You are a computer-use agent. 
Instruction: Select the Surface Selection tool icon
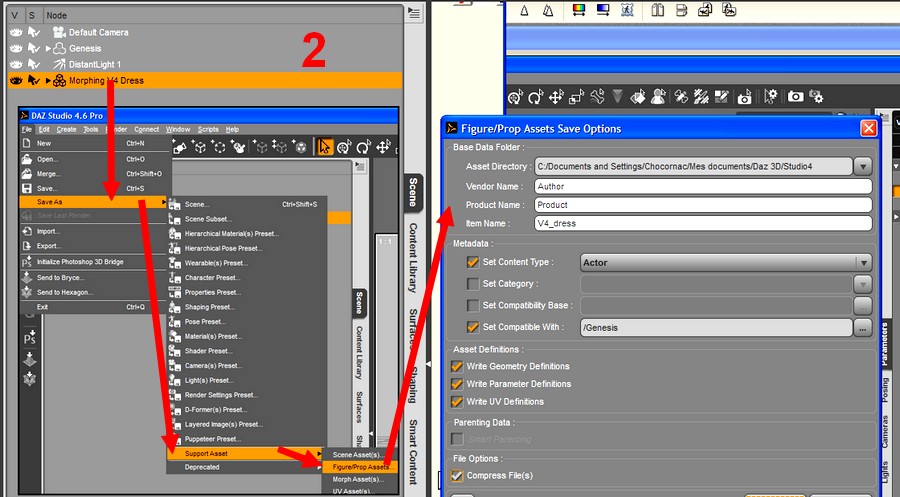(638, 97)
